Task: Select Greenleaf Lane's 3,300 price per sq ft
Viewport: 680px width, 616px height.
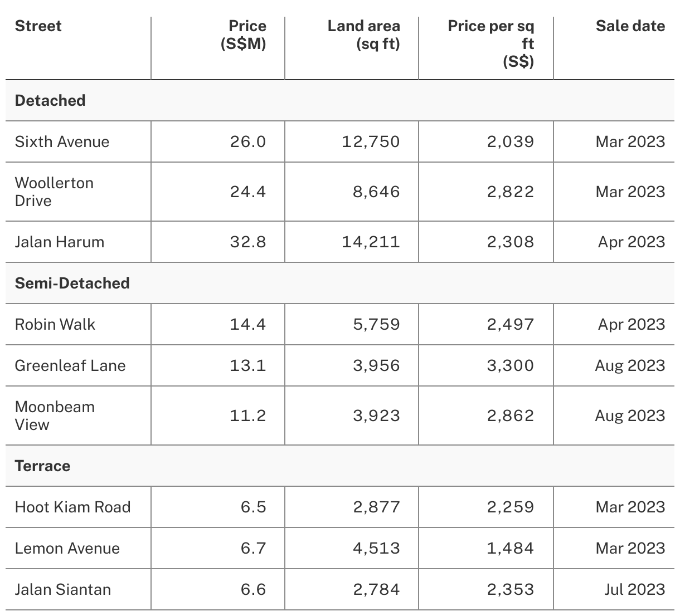Action: click(x=510, y=366)
